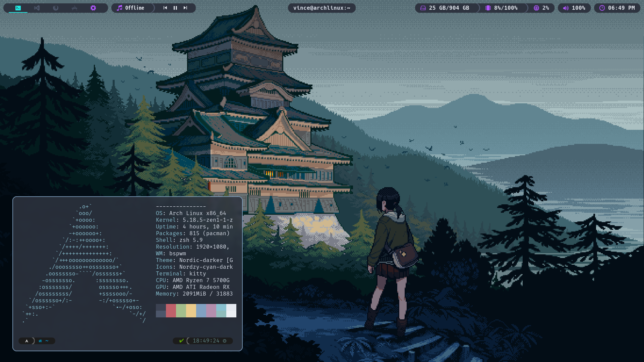
Task: Click the vince@archlinux:~ window title
Action: click(x=322, y=8)
